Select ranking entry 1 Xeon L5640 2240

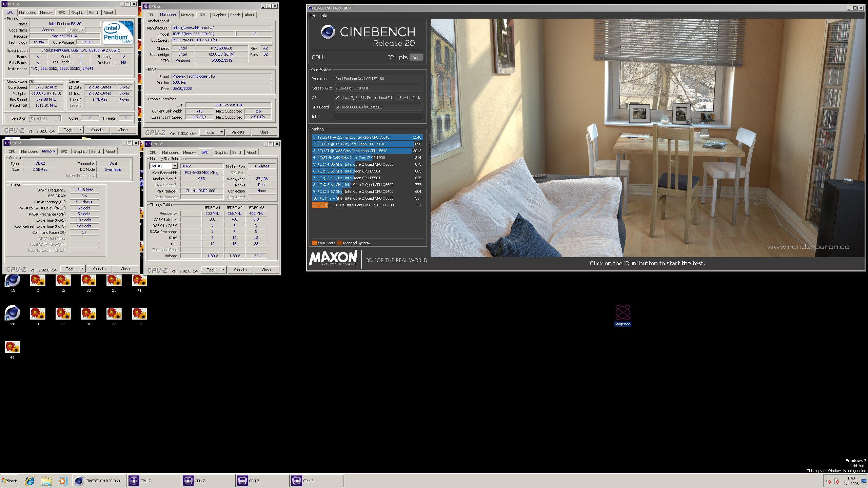coord(367,137)
